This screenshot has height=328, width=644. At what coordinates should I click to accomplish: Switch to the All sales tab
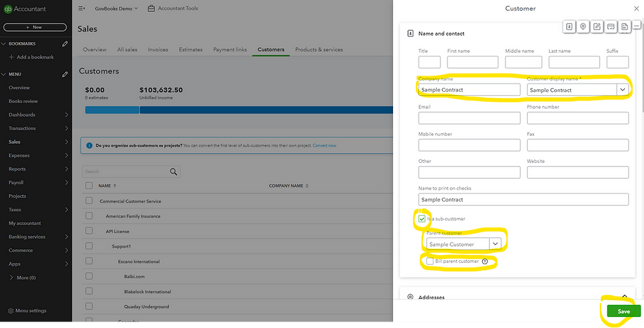(127, 49)
